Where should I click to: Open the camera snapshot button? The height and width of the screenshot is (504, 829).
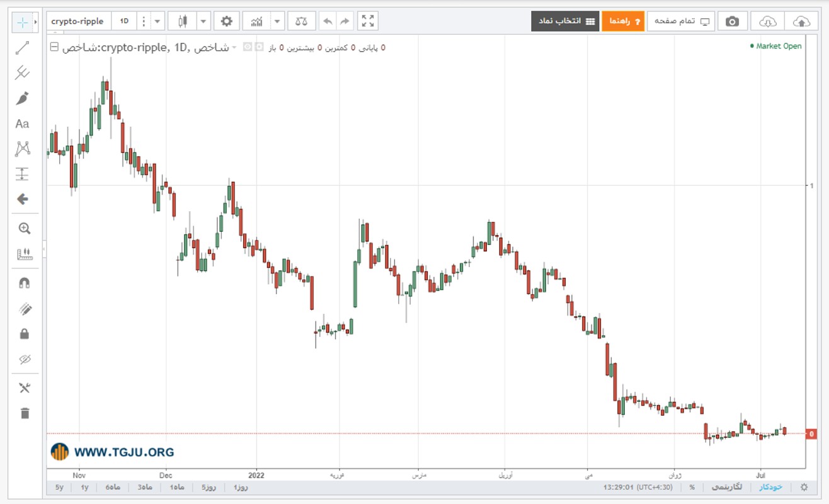click(732, 21)
